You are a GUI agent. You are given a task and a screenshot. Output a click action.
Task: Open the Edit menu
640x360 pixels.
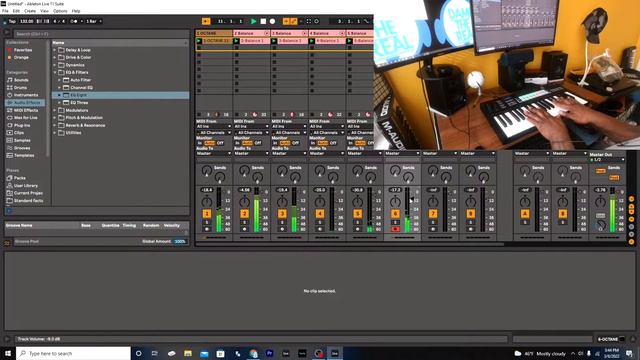(x=16, y=11)
